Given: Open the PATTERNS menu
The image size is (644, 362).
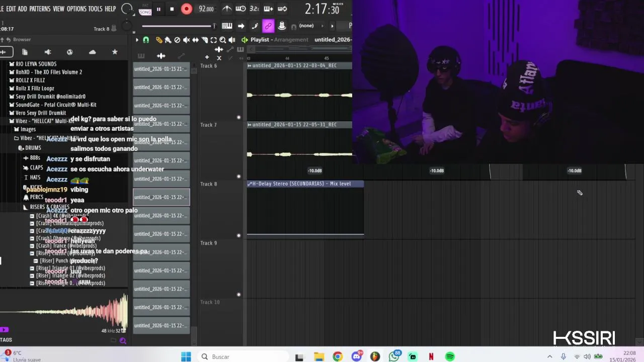Looking at the screenshot, I should tap(40, 9).
